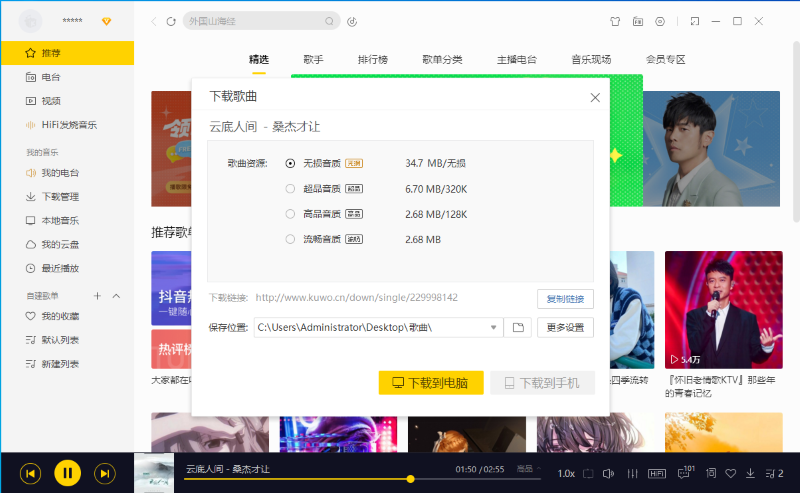Open 我的云盘 in sidebar
This screenshot has width=800, height=493.
coord(67,244)
